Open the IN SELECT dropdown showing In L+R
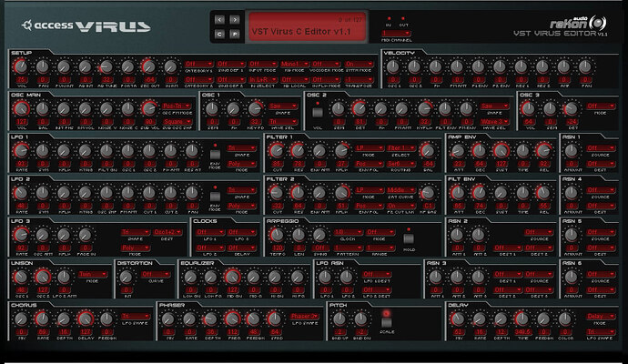Image resolution: width=628 pixels, height=364 pixels. (263, 80)
